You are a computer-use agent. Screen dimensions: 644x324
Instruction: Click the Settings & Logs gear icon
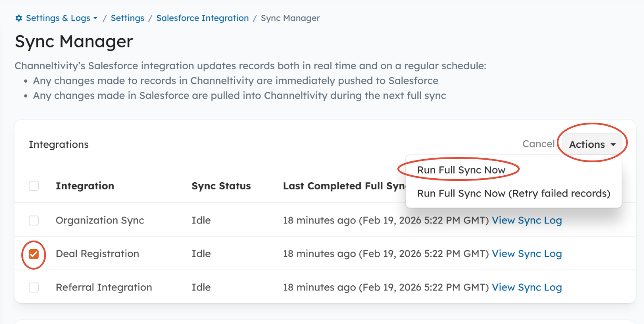[19, 18]
